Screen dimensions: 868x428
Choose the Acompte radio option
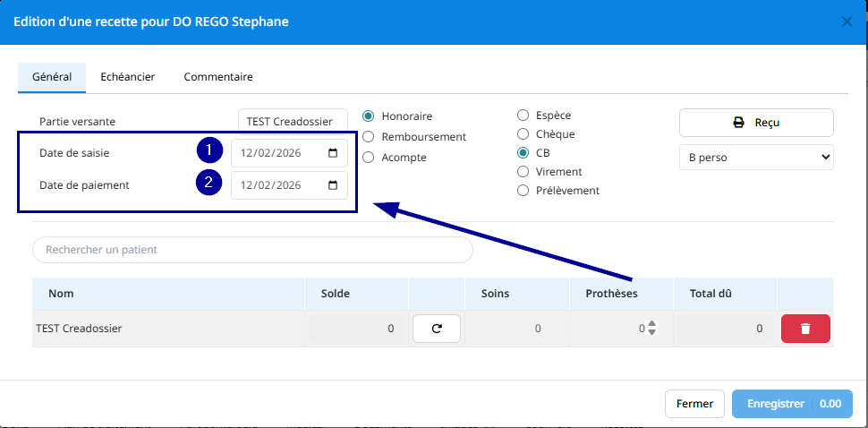click(x=369, y=158)
